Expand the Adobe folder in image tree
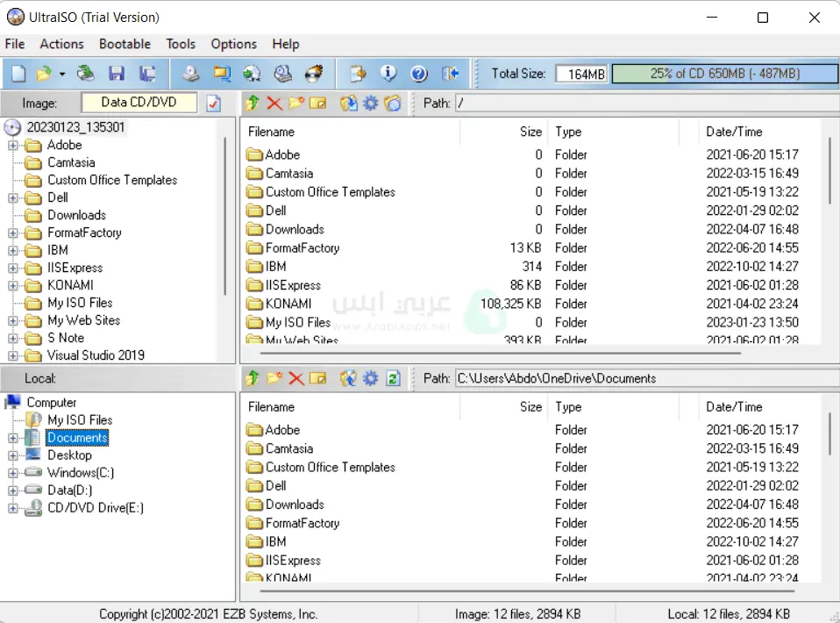The width and height of the screenshot is (840, 623). click(x=12, y=146)
